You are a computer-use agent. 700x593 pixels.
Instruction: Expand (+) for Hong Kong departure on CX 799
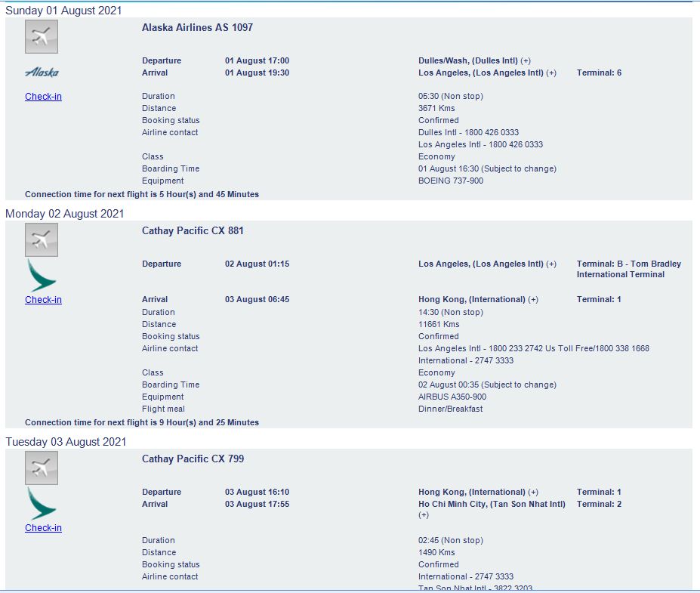coord(533,492)
